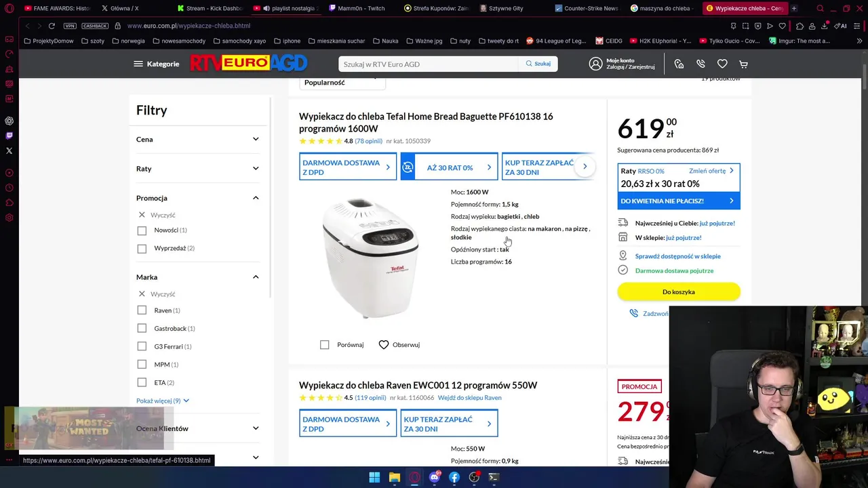The image size is (868, 488).
Task: Check the MPM brand checkbox
Action: point(142,365)
